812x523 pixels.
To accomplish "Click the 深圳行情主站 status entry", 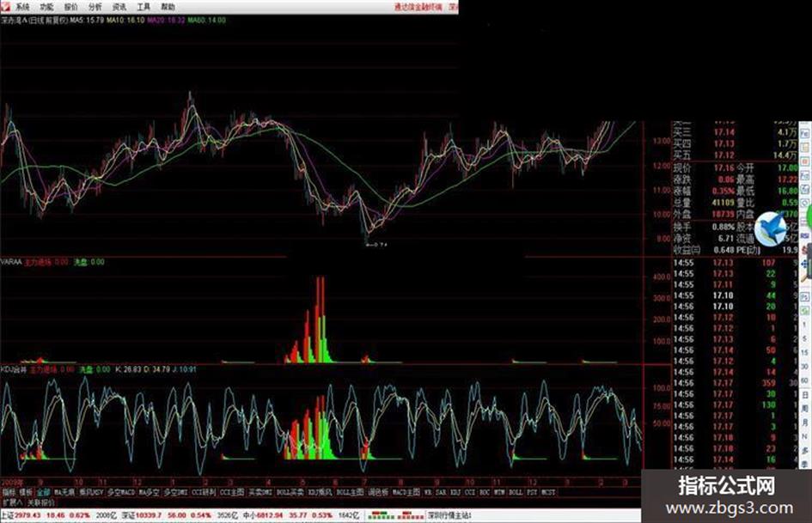I will click(x=449, y=516).
